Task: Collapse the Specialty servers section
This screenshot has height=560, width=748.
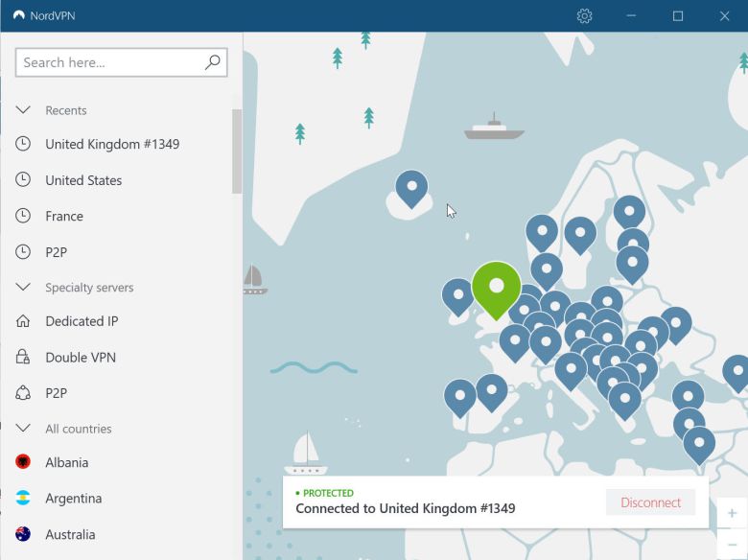Action: coord(23,288)
